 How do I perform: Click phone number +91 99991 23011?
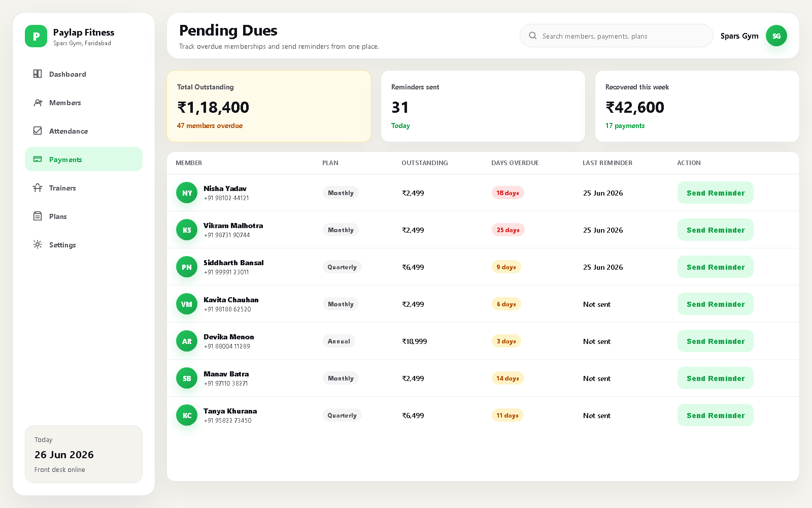[226, 272]
